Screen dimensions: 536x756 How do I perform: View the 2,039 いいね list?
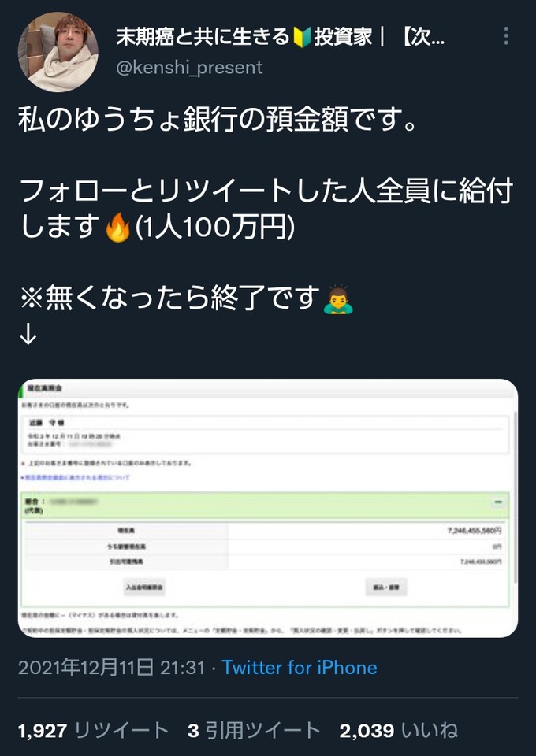[399, 731]
